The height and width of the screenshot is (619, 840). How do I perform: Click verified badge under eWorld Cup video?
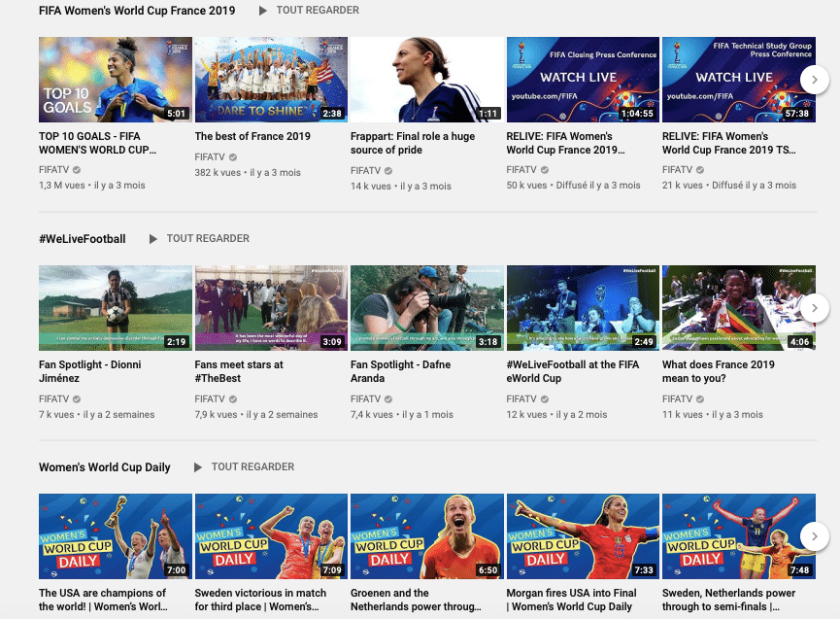tap(544, 399)
